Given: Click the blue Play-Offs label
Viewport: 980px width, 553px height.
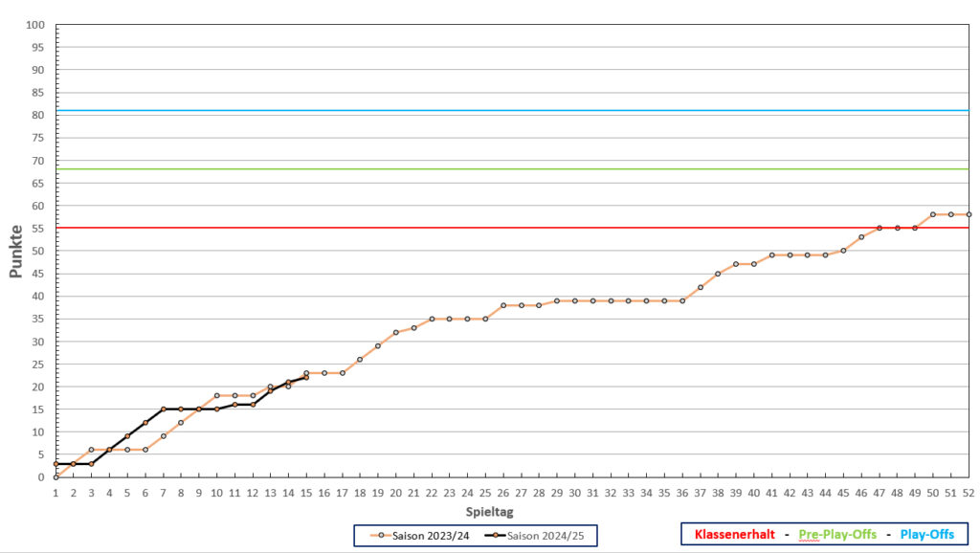Looking at the screenshot, I should coord(926,534).
